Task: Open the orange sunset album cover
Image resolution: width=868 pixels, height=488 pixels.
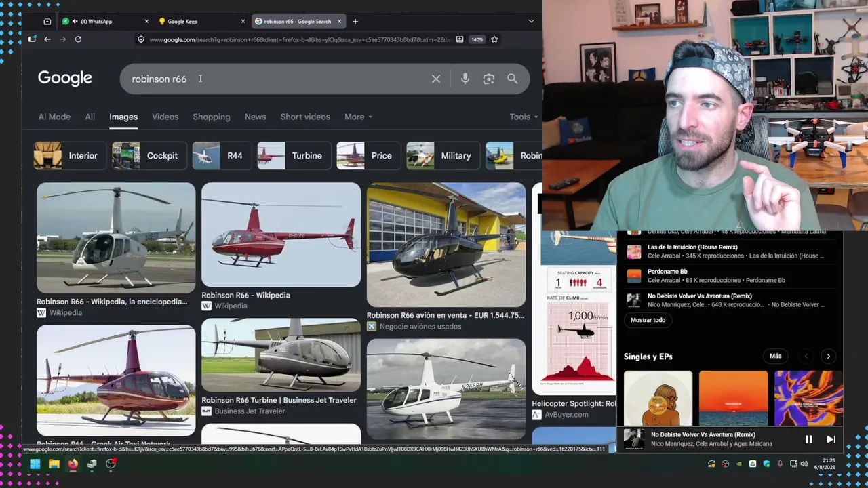Action: (733, 398)
